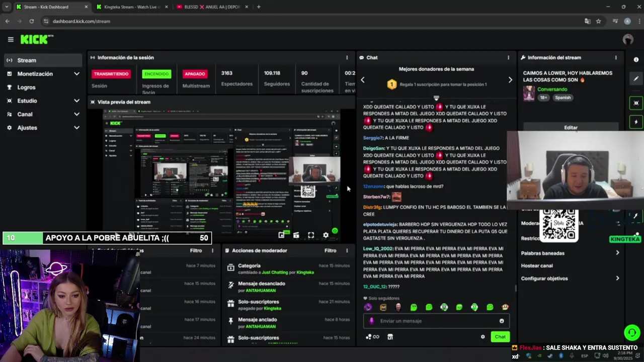The height and width of the screenshot is (362, 644).
Task: Click the pencil edit icon in right toolbar
Action: 636,78
